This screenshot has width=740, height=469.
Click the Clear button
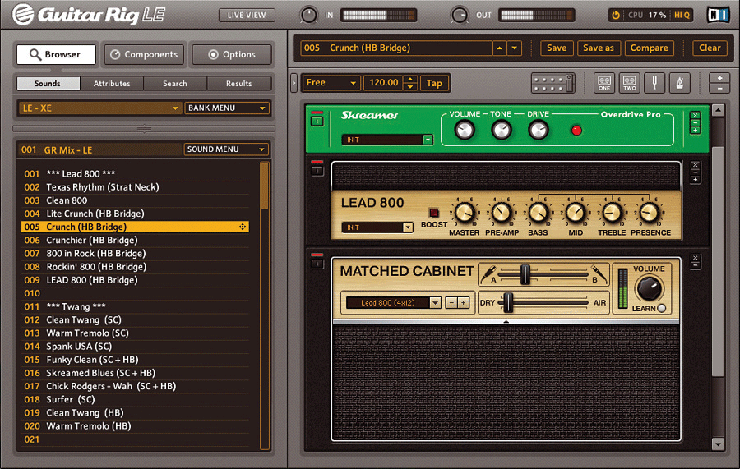(710, 48)
